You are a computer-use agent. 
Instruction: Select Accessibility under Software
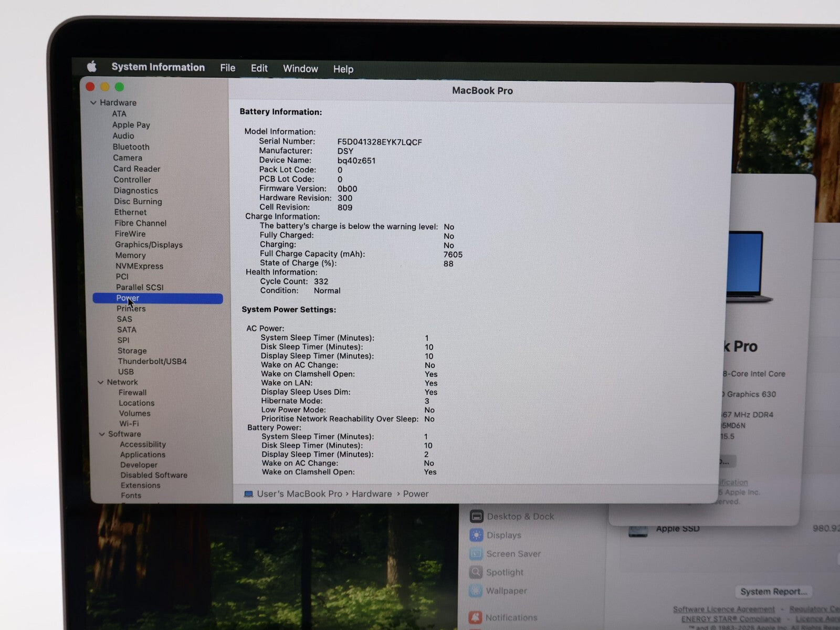point(143,445)
